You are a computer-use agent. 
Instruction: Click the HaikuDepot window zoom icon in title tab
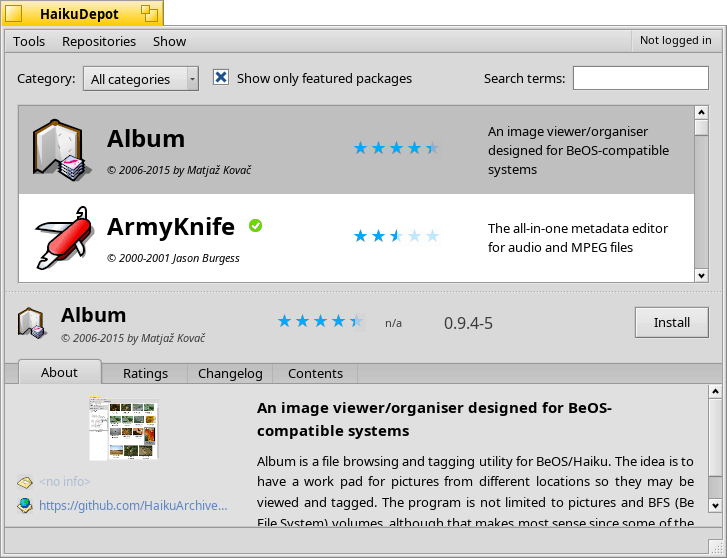click(x=149, y=13)
